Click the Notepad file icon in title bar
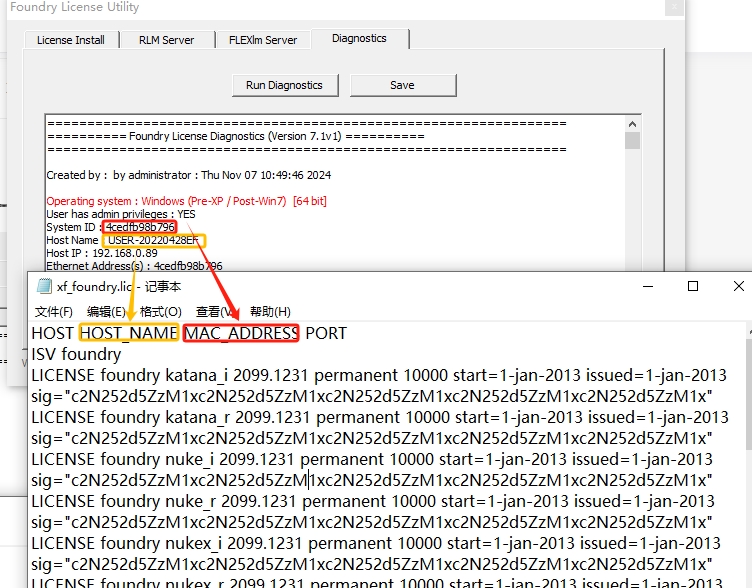Screen dimensions: 752x588 tap(44, 286)
